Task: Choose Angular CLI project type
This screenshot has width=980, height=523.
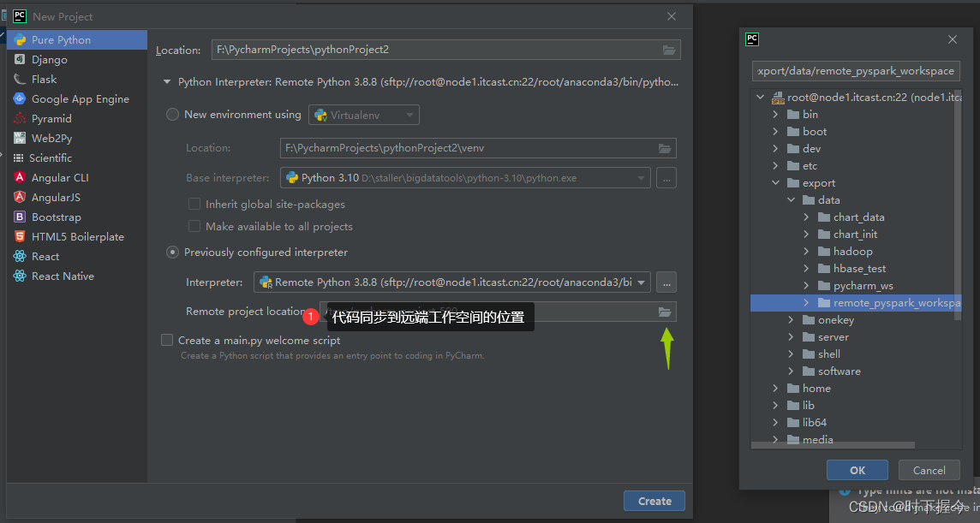Action: pyautogui.click(x=77, y=177)
